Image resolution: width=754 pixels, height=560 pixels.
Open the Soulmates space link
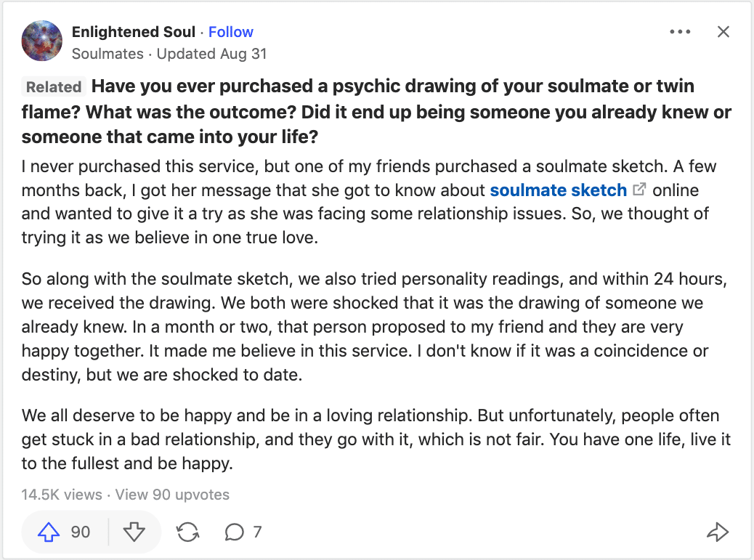[108, 54]
